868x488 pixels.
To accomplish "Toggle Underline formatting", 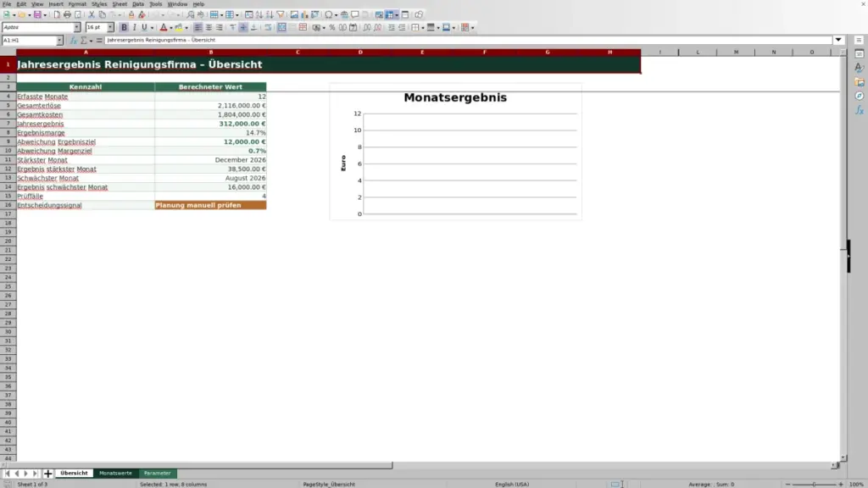I will coord(144,27).
